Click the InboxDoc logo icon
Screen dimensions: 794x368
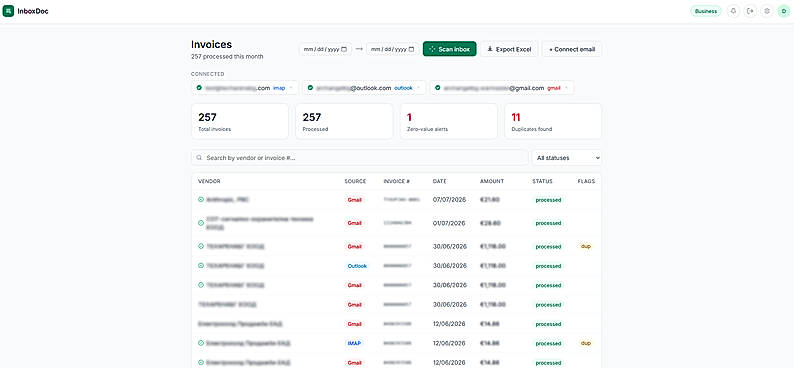[x=9, y=11]
